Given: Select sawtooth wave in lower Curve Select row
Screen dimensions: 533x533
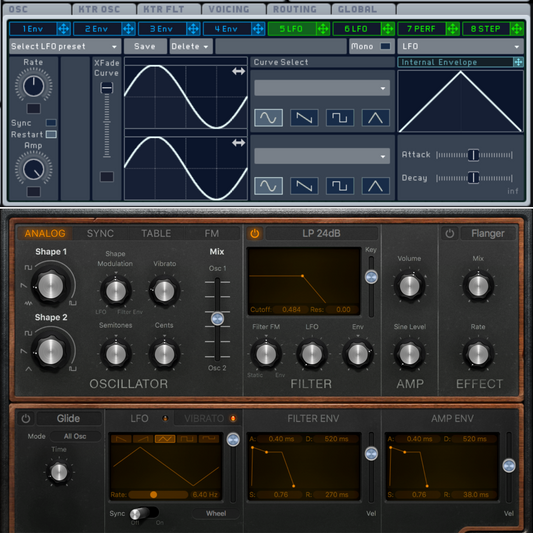Looking at the screenshot, I should 304,186.
